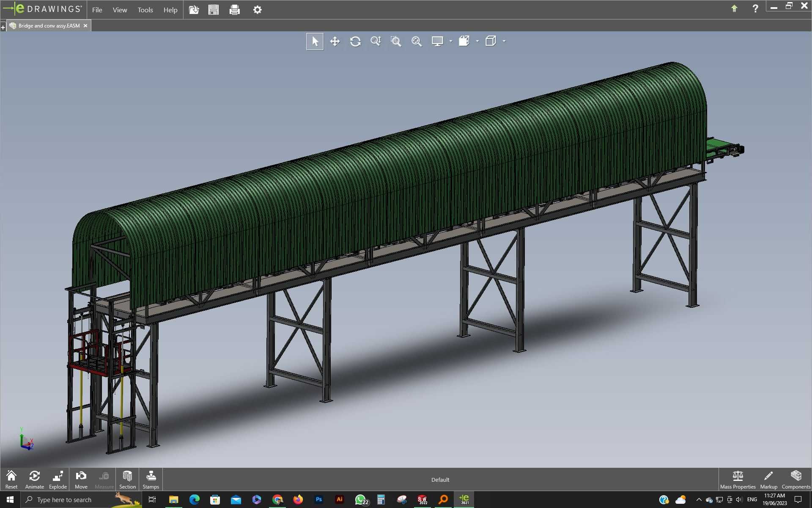This screenshot has height=508, width=812.
Task: Click the Print button in top toolbar
Action: tap(235, 10)
